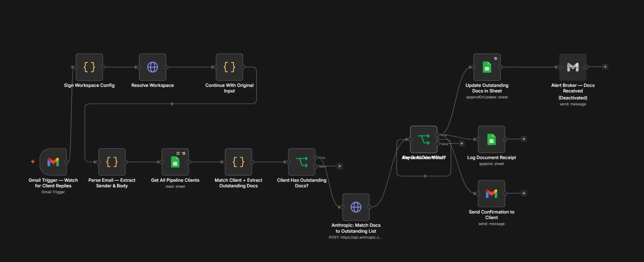The height and width of the screenshot is (262, 644).
Task: Click 'Get All Pipeline Clients' label
Action: point(175,180)
